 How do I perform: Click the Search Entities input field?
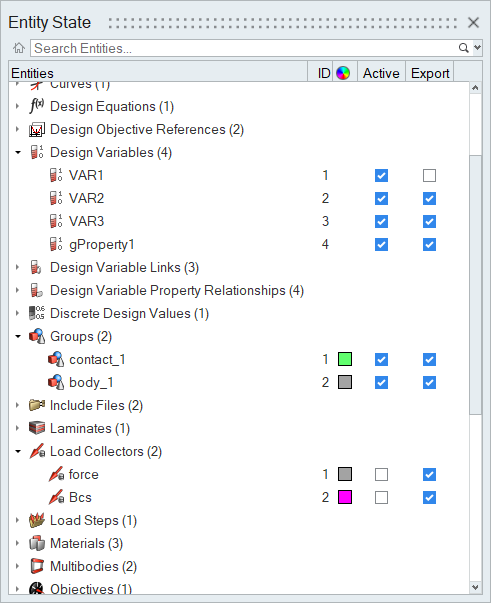244,48
